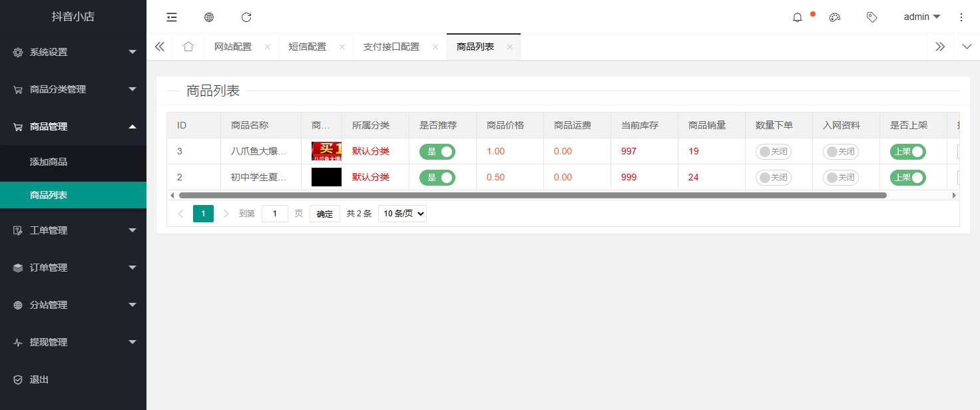Screen dimensions: 980x410
Task: Focus the page number input field
Action: pos(275,214)
